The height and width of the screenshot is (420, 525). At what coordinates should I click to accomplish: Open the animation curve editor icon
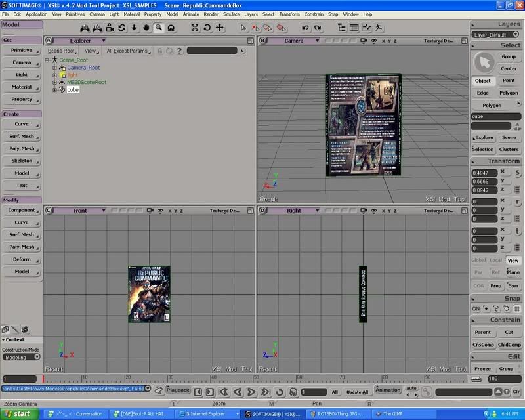pos(367,28)
